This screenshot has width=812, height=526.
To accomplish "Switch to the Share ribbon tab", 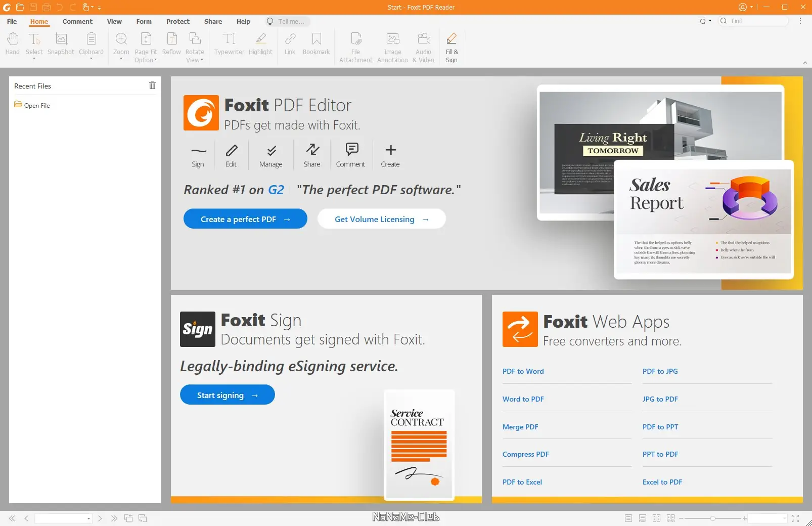I will (213, 21).
